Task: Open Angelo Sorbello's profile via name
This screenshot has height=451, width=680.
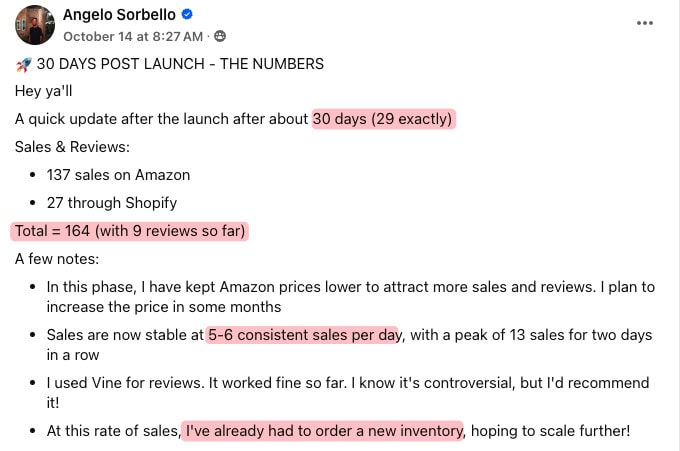Action: click(119, 14)
